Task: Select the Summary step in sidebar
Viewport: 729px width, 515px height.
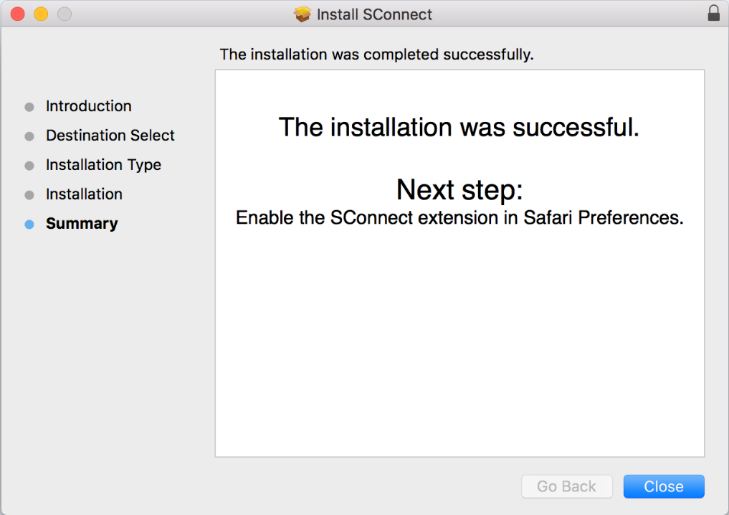Action: pyautogui.click(x=82, y=224)
